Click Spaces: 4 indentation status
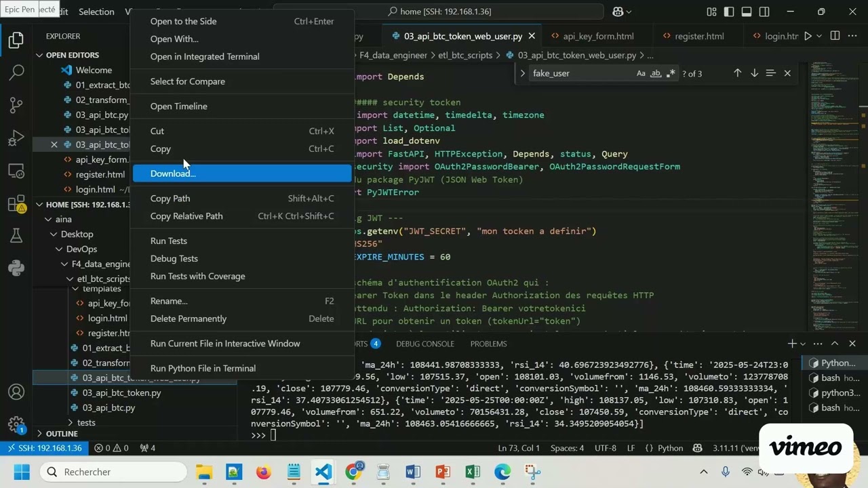The height and width of the screenshot is (488, 868). point(567,448)
